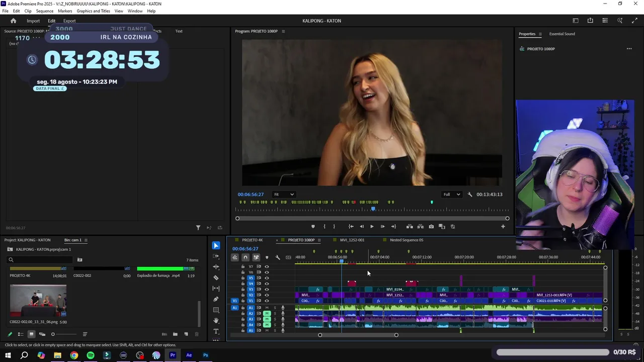Click the Extract button
The image size is (644, 362).
click(420, 226)
